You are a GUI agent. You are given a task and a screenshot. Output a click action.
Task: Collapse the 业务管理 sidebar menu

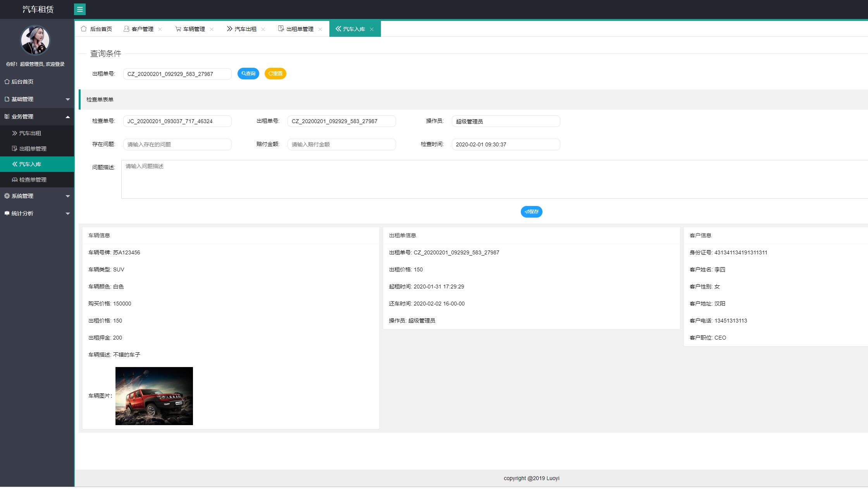[x=37, y=117]
